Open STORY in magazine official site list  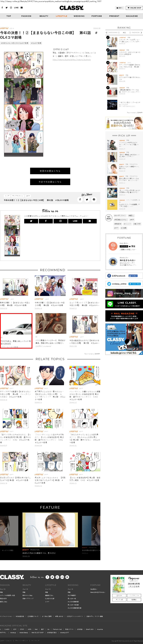tap(22, 629)
